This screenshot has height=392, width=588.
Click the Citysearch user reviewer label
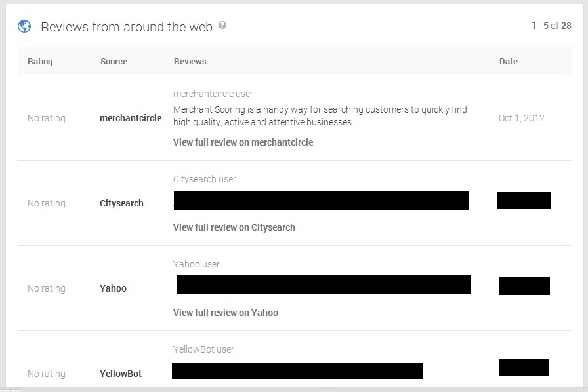(x=204, y=179)
